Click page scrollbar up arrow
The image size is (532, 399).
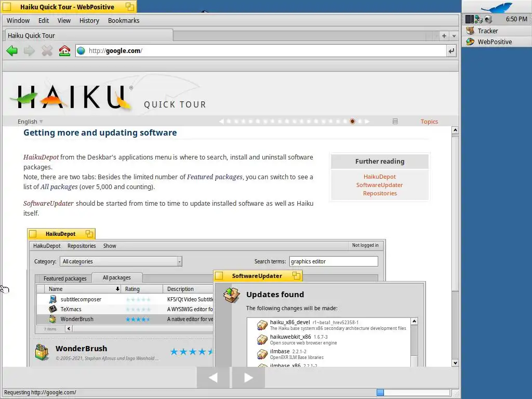tap(455, 130)
